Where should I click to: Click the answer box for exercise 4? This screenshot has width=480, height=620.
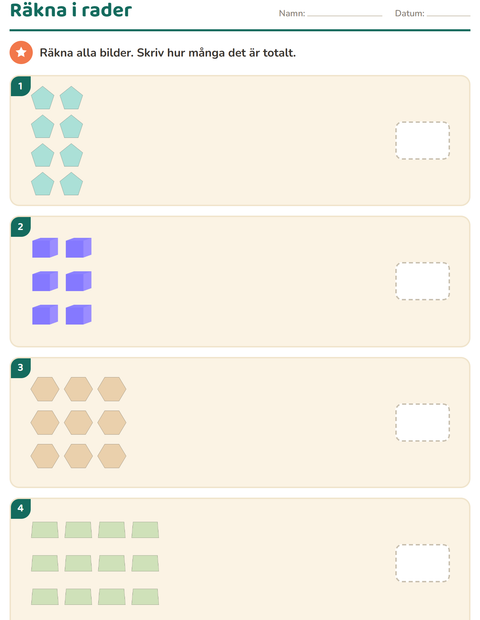[x=423, y=563]
